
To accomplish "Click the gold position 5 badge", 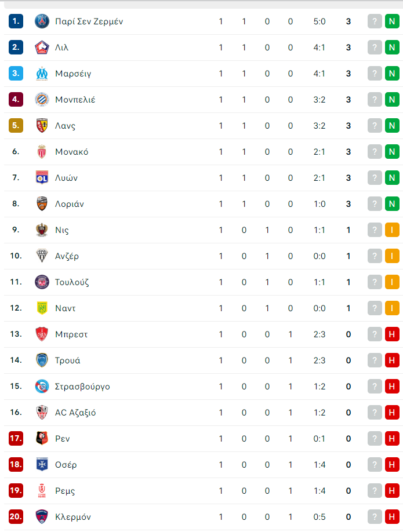I will coord(16,125).
